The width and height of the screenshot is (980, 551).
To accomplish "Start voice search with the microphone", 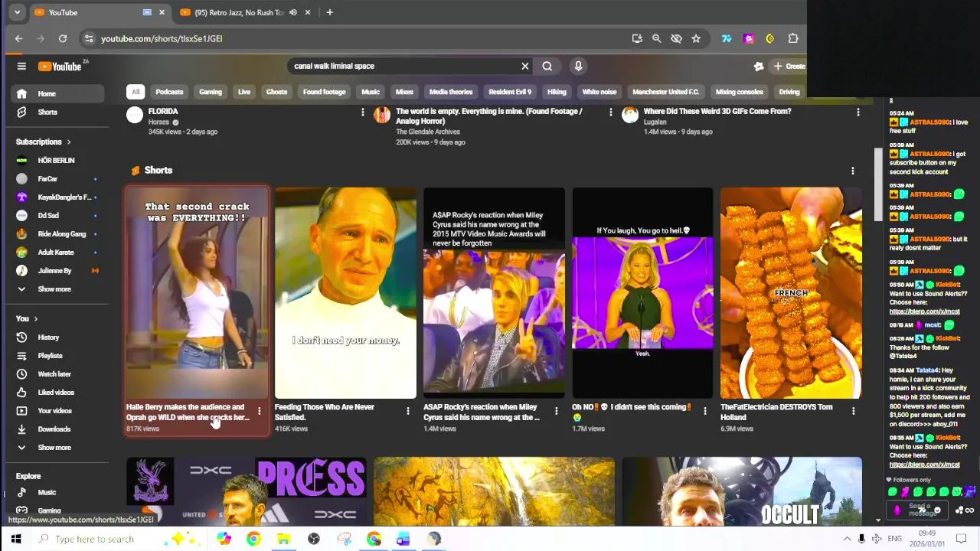I will (x=578, y=67).
